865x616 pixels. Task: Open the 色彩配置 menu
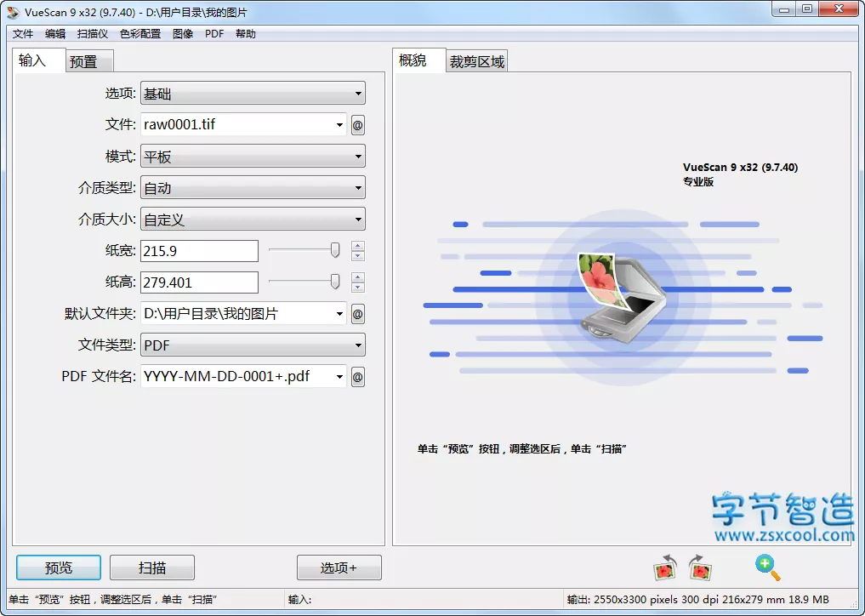(140, 34)
